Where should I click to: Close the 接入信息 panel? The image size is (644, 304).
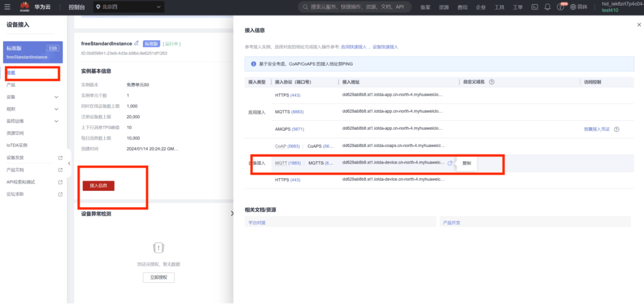click(639, 25)
